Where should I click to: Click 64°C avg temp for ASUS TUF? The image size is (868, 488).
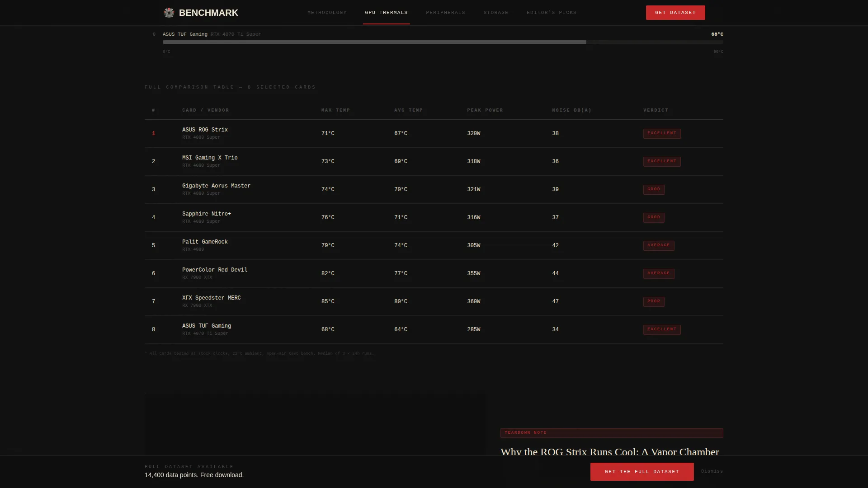(401, 329)
